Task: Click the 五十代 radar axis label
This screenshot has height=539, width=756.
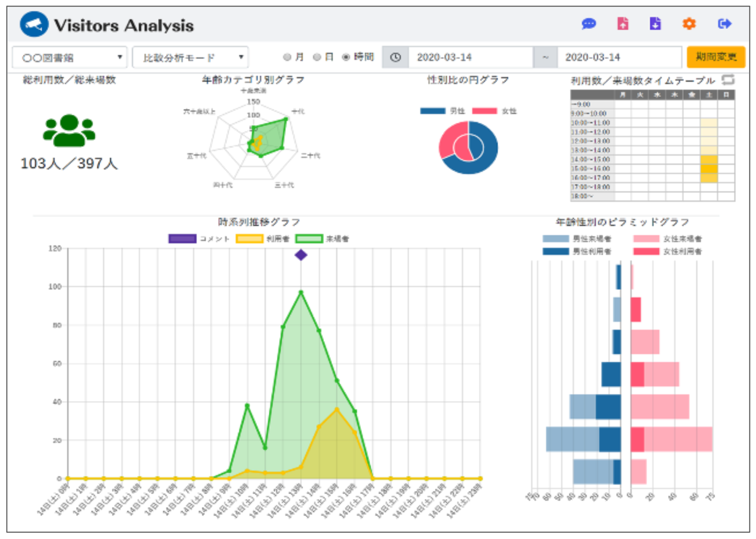Action: click(x=197, y=156)
